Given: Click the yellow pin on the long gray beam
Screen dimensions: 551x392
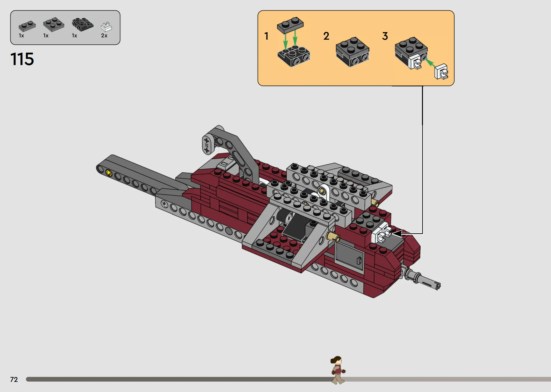Looking at the screenshot, I should 109,173.
